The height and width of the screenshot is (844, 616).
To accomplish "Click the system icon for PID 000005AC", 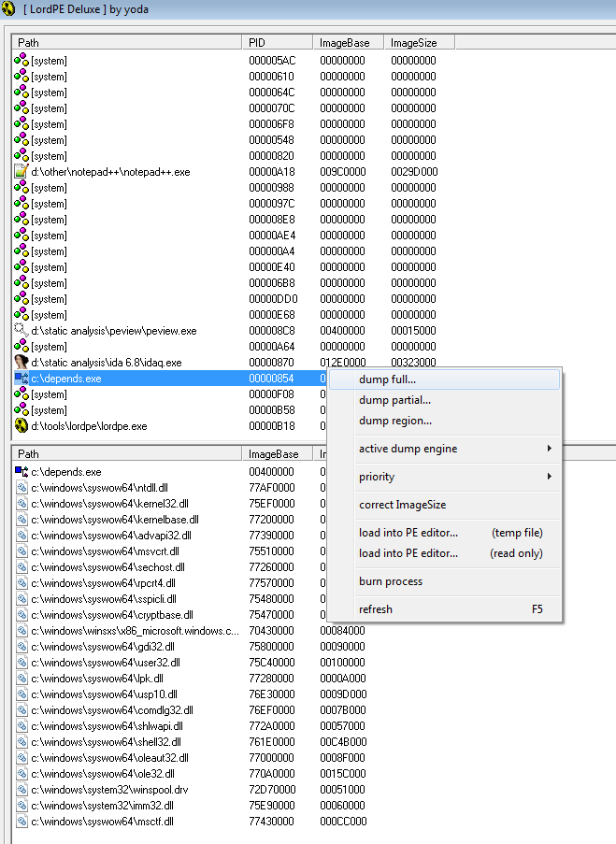I will tap(21, 60).
